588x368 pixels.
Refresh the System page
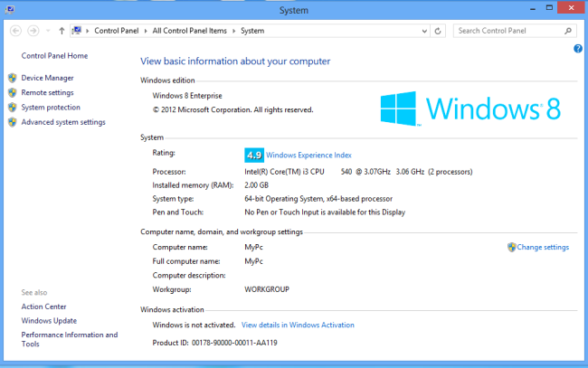click(438, 31)
